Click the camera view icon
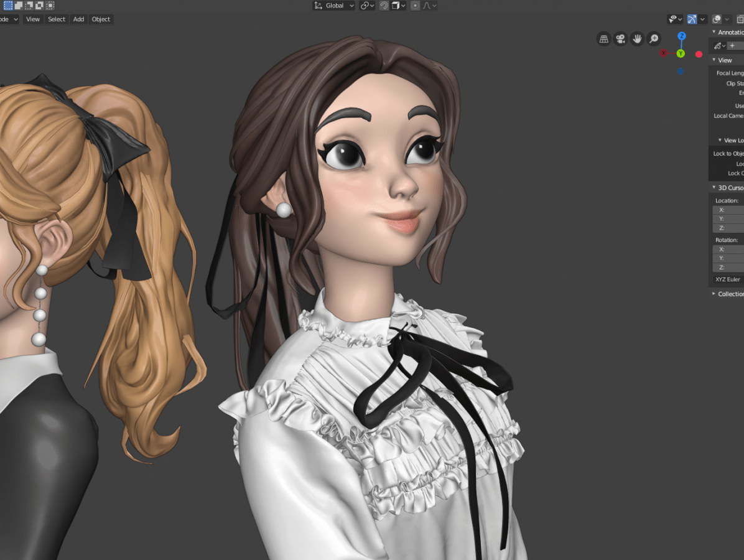Screen dimensions: 744x560 coord(620,39)
